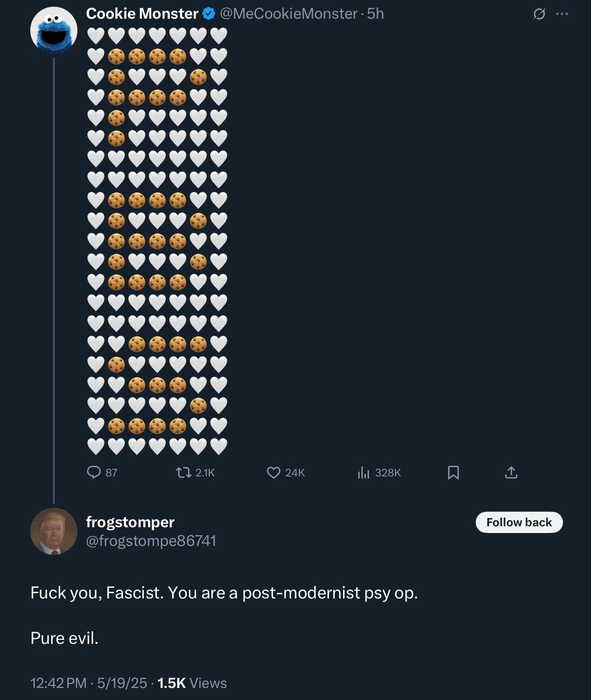This screenshot has width=591, height=700.
Task: Open the frogstomper display name
Action: tap(130, 522)
